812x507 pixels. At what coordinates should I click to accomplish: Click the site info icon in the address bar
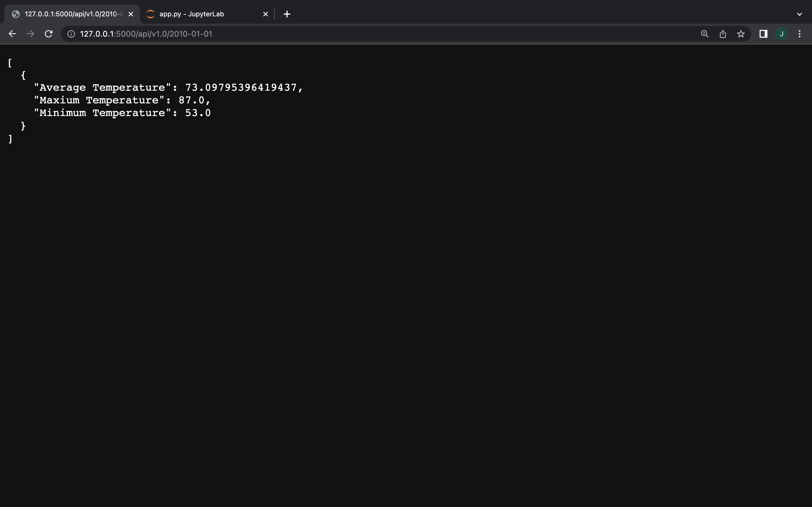71,34
